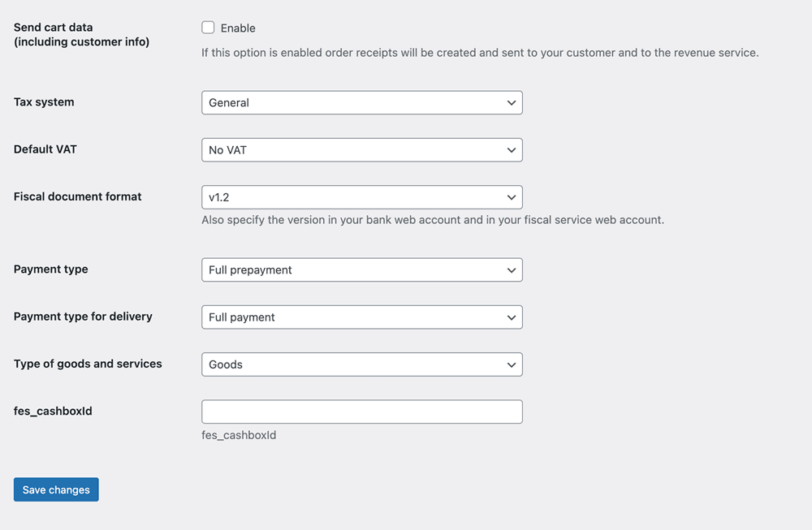Click the Payment type for delivery chevron
812x530 pixels.
click(x=512, y=317)
